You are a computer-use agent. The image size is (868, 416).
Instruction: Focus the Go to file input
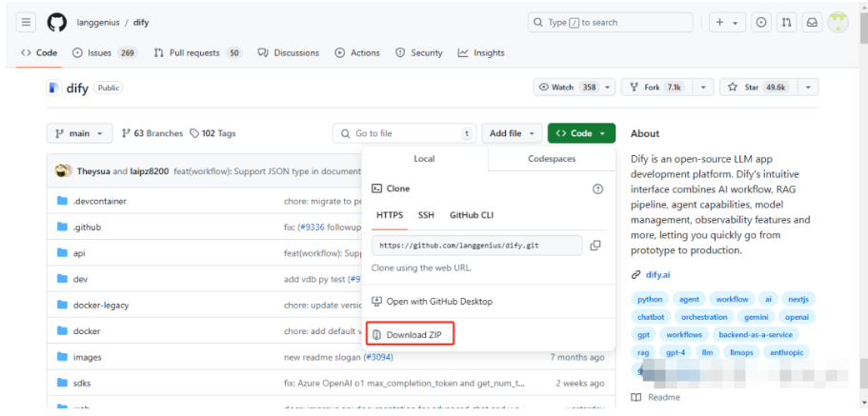click(405, 133)
